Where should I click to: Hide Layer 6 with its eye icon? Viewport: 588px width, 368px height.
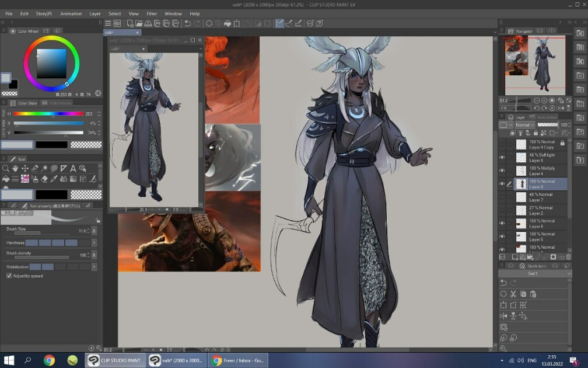coord(502,223)
